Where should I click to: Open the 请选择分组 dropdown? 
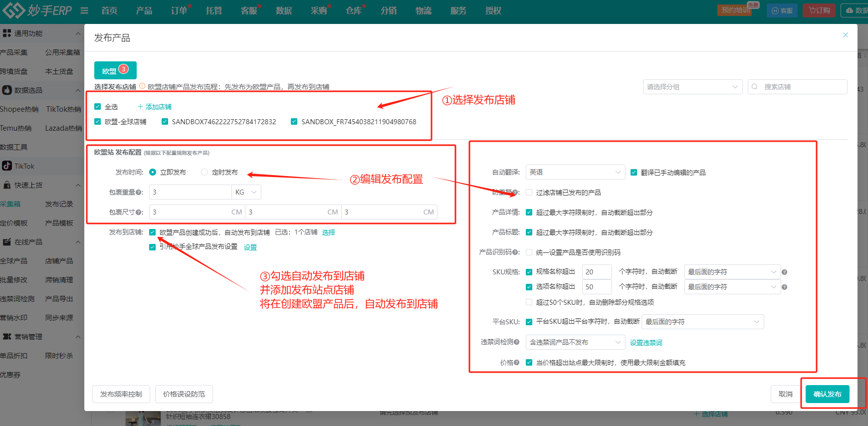click(692, 87)
